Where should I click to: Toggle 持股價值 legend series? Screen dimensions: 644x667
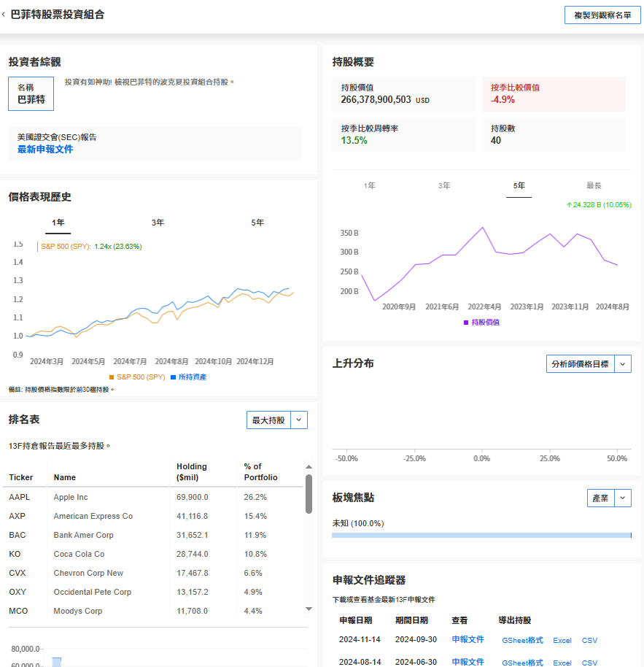coord(481,323)
